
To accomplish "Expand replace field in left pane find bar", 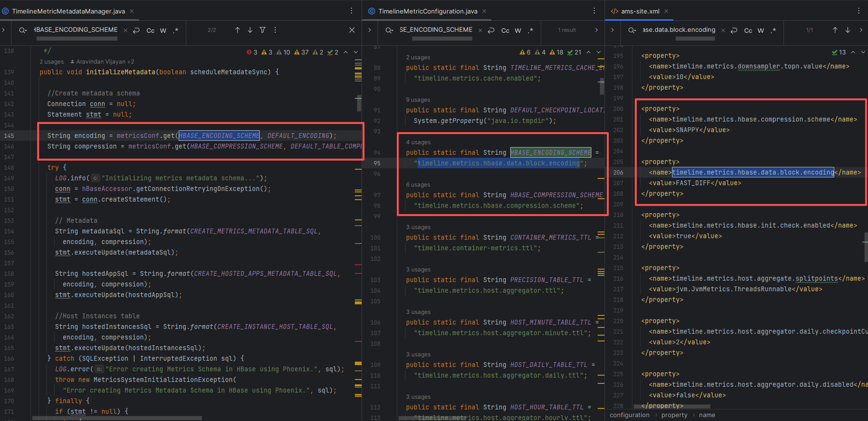I will pos(3,30).
